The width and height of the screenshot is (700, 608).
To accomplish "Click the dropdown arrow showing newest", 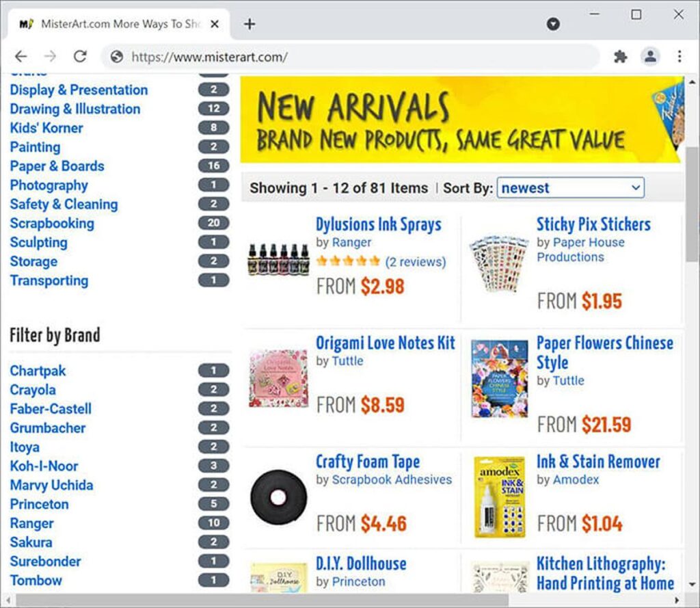I will pos(634,187).
